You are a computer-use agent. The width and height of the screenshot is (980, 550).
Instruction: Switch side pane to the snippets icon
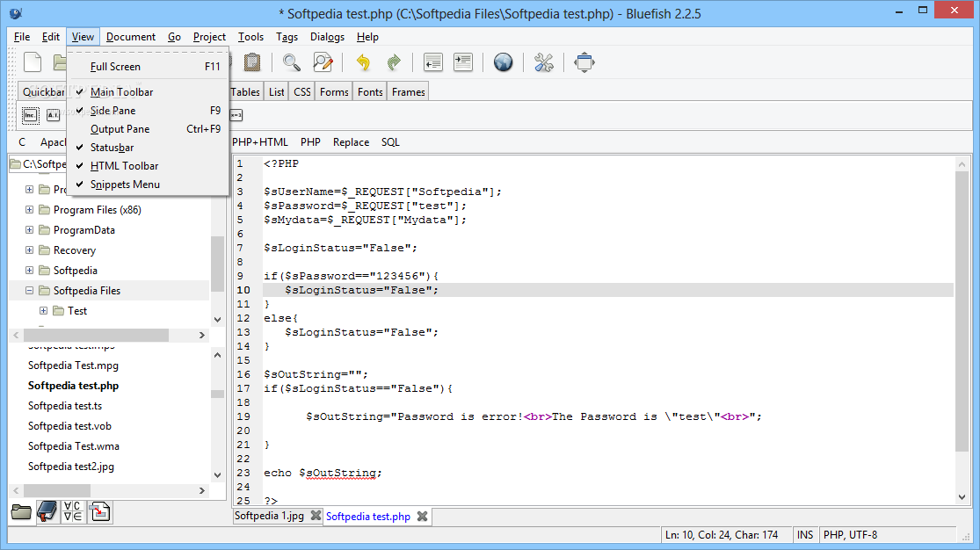pos(99,512)
